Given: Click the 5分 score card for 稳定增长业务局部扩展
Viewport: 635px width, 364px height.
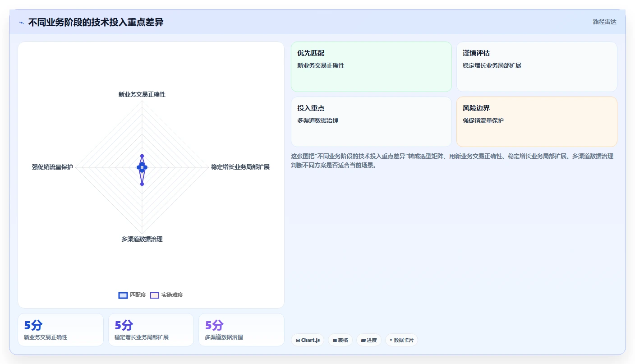Looking at the screenshot, I should point(151,330).
